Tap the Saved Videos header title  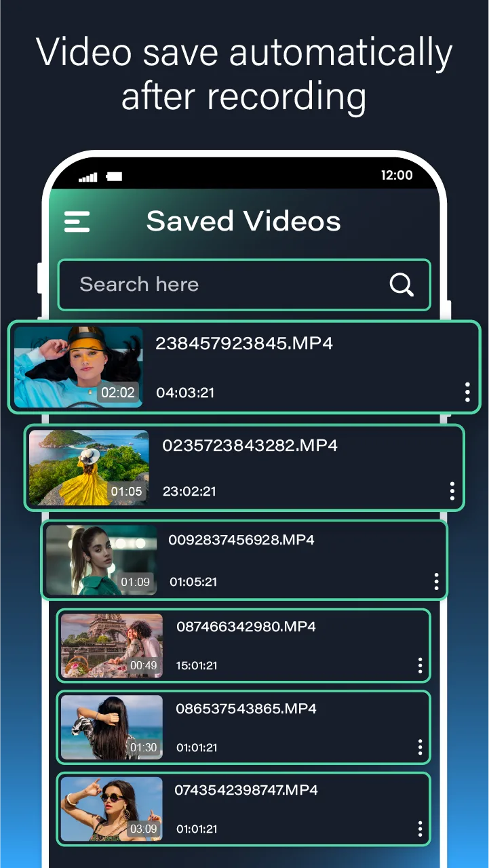[243, 222]
